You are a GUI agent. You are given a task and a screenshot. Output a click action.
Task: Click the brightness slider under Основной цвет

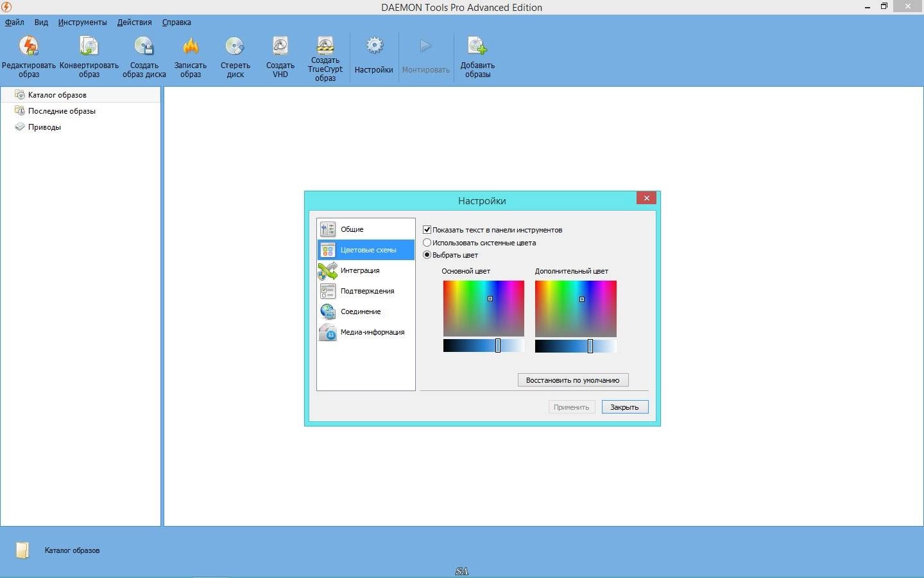(x=483, y=346)
